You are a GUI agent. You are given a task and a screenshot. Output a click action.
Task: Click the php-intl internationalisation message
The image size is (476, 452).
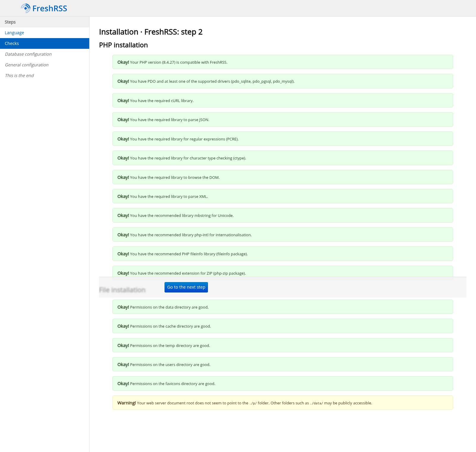(x=283, y=234)
